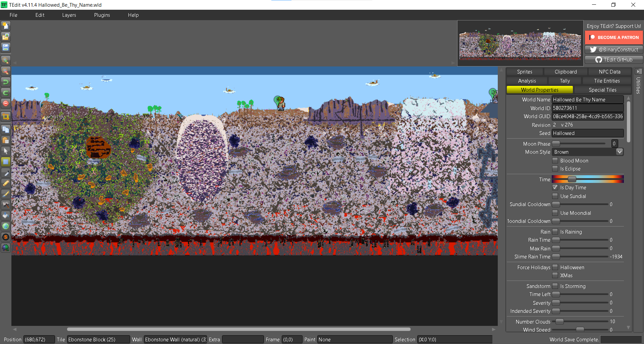Image resolution: width=644 pixels, height=344 pixels.
Task: Click the Open World folder icon
Action: [x=6, y=37]
